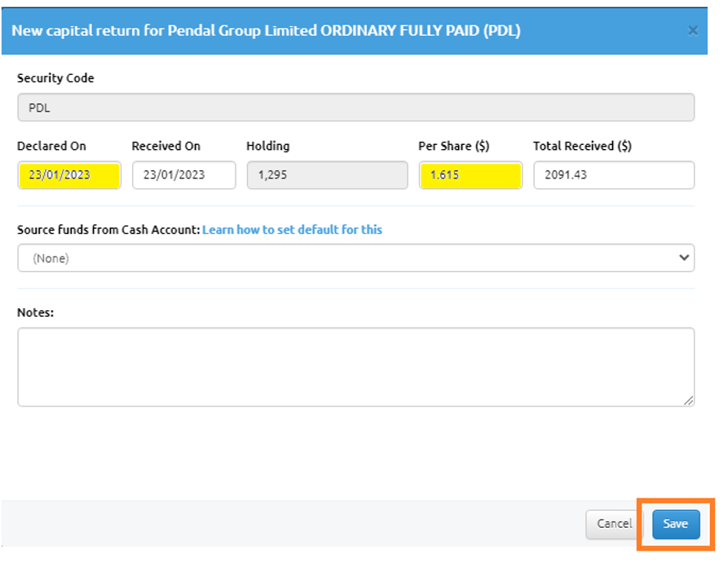
Task: Click the Security Code field showing PDL
Action: 355,108
